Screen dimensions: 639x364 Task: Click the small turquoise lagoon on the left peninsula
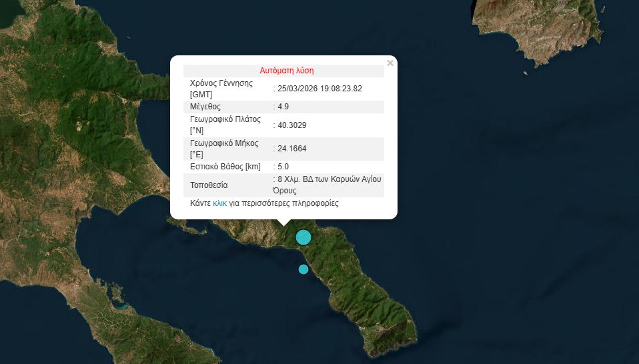(x=122, y=307)
